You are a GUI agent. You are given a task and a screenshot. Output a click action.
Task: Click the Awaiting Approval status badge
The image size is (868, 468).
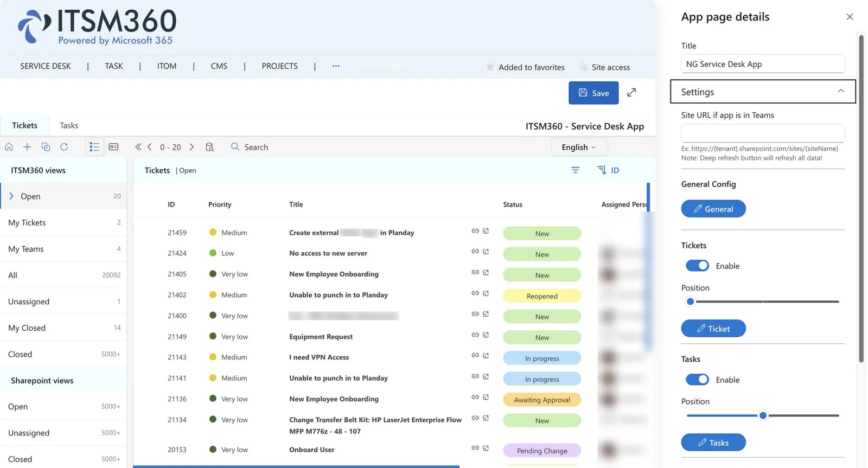coord(542,400)
